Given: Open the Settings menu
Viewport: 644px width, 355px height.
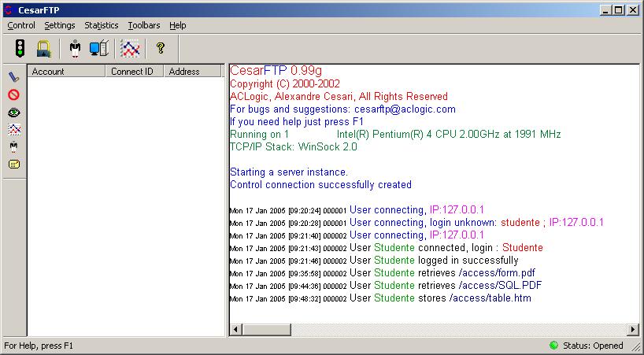Looking at the screenshot, I should pos(60,25).
